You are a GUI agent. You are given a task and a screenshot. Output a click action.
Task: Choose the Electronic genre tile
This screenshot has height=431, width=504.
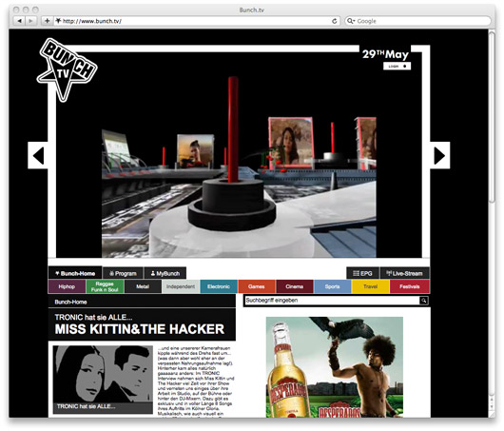[219, 286]
